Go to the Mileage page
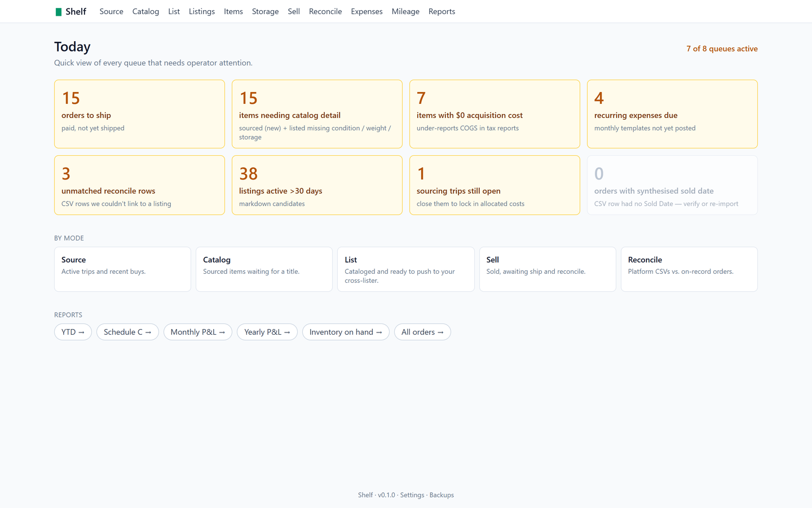812x508 pixels. click(x=405, y=11)
